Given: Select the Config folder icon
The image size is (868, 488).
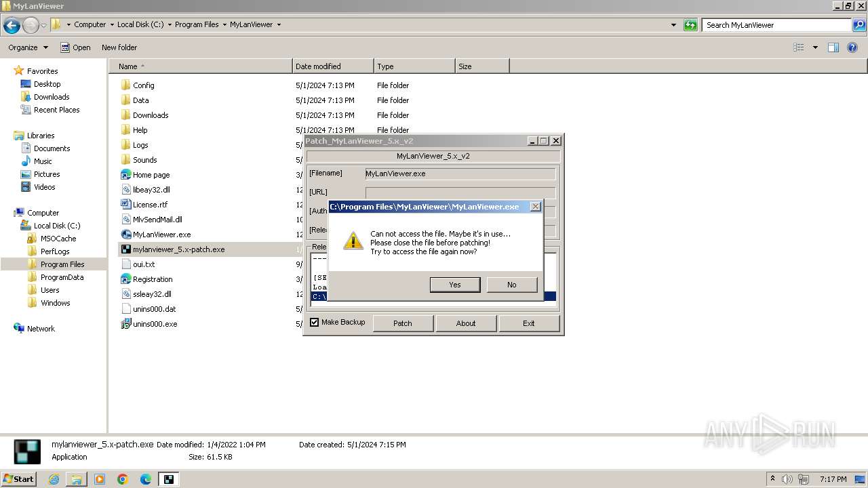Looking at the screenshot, I should pos(125,85).
